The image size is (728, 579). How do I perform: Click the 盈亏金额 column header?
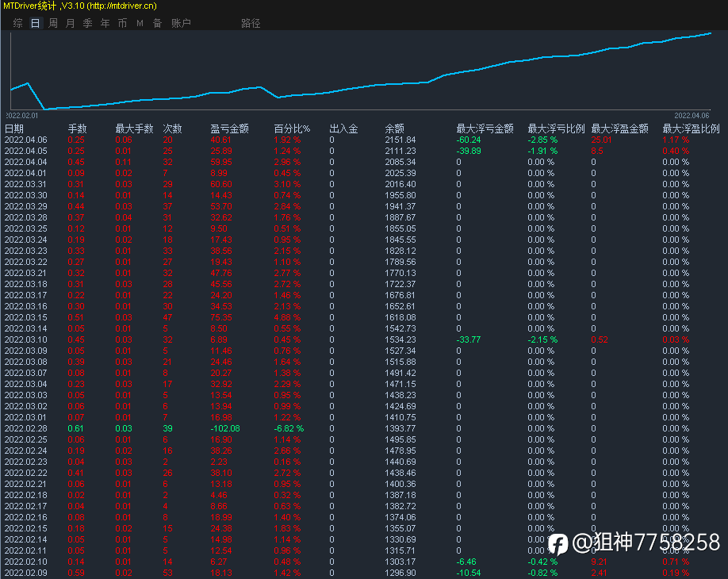click(229, 128)
